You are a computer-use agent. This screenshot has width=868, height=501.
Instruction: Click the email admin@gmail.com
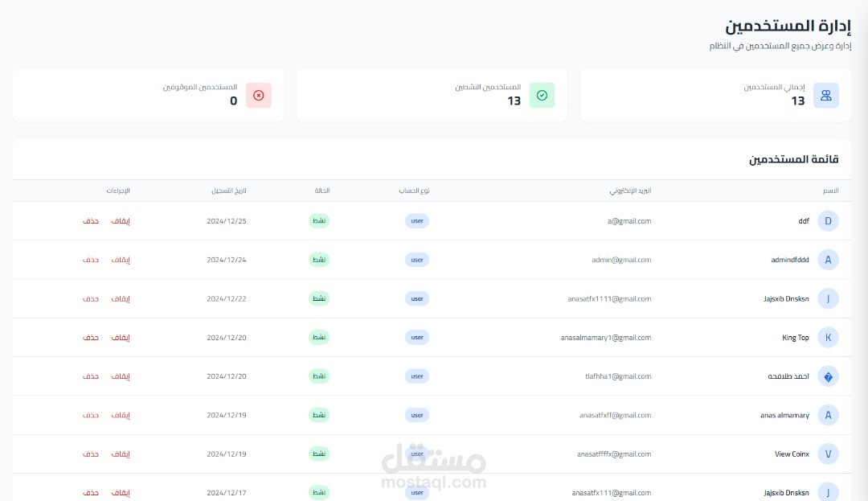click(621, 260)
